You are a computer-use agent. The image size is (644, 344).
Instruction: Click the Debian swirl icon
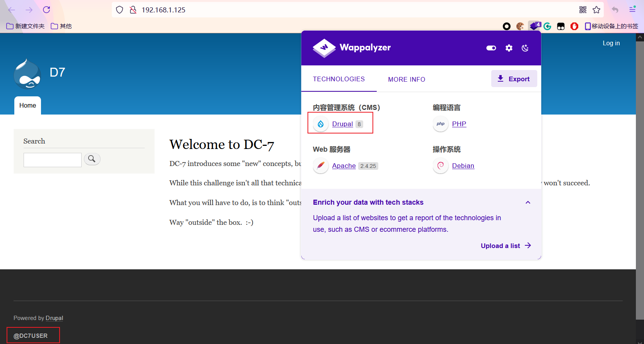(x=441, y=166)
